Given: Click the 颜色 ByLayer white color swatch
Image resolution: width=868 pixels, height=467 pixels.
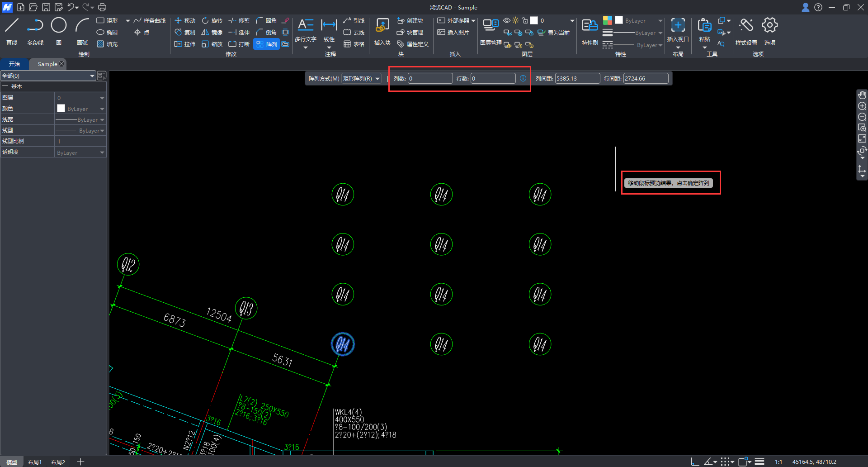Looking at the screenshot, I should 61,109.
